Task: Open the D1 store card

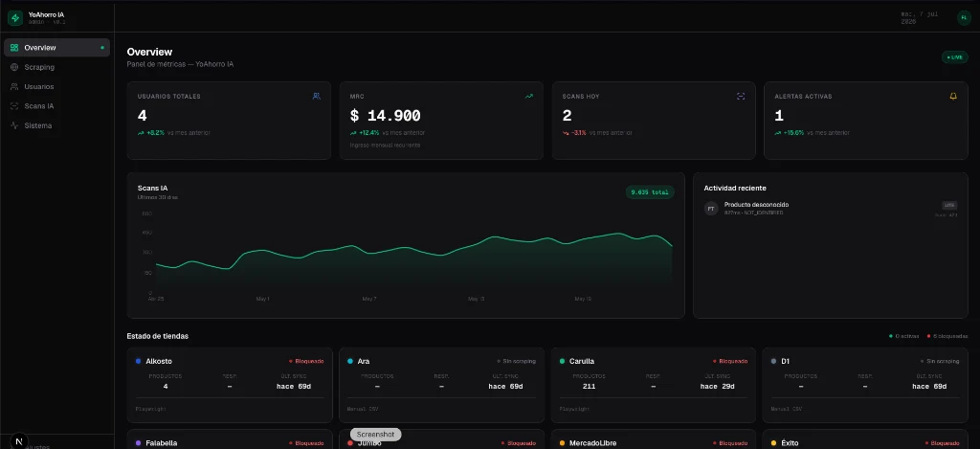Action: click(x=865, y=385)
